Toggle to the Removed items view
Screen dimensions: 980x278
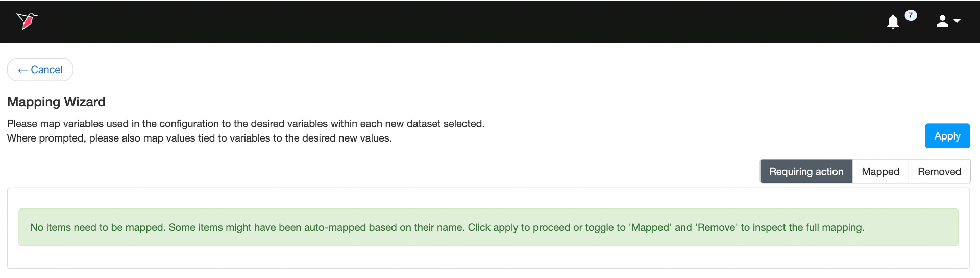coord(939,172)
